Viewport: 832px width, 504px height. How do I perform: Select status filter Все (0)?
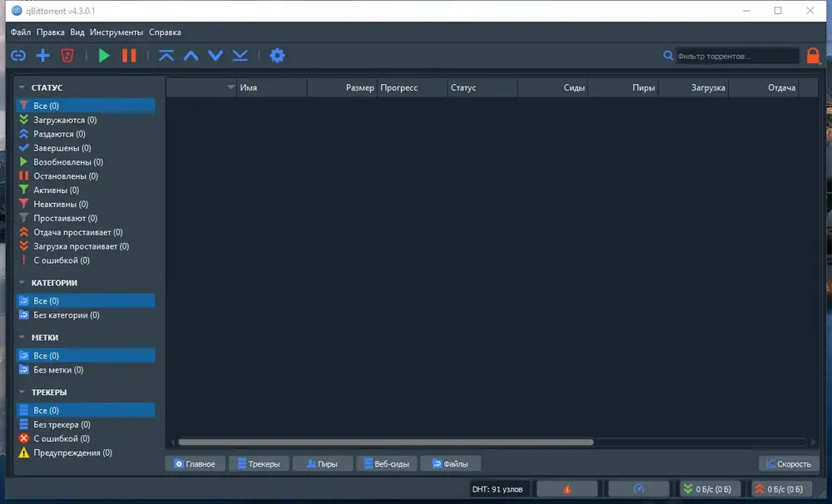tap(86, 106)
